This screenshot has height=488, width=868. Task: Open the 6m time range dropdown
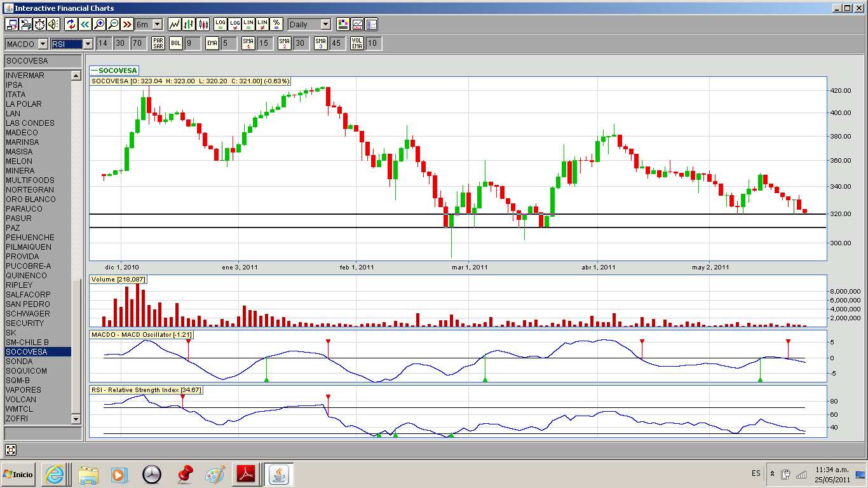[x=157, y=24]
